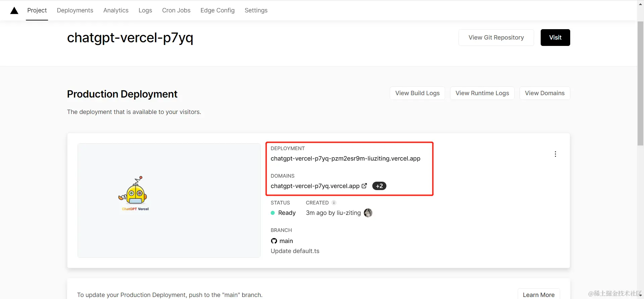This screenshot has width=644, height=299.
Task: Click the info icon next to CREATED
Action: 334,203
